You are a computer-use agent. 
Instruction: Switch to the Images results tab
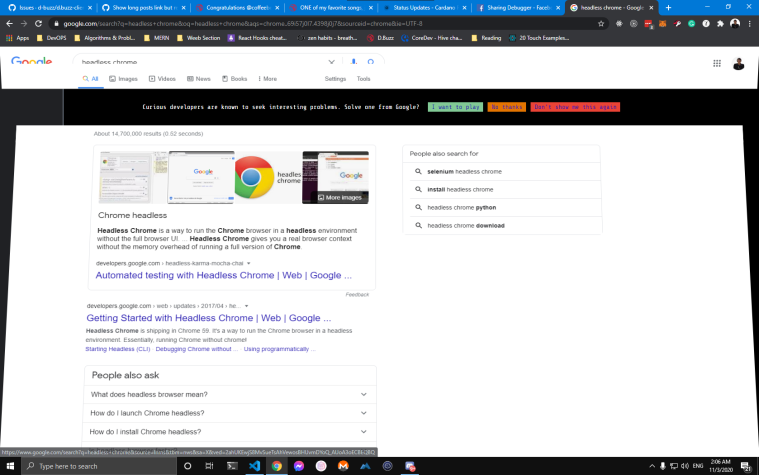click(123, 78)
